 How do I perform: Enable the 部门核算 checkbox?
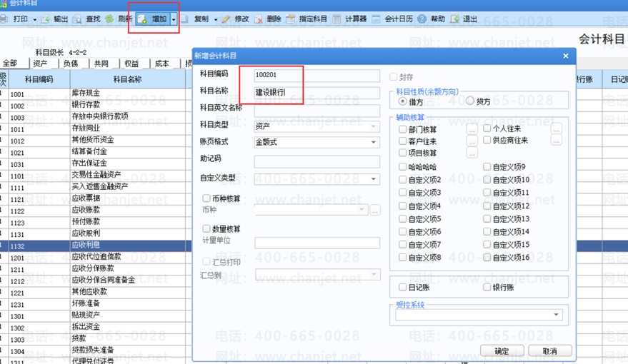(x=402, y=128)
